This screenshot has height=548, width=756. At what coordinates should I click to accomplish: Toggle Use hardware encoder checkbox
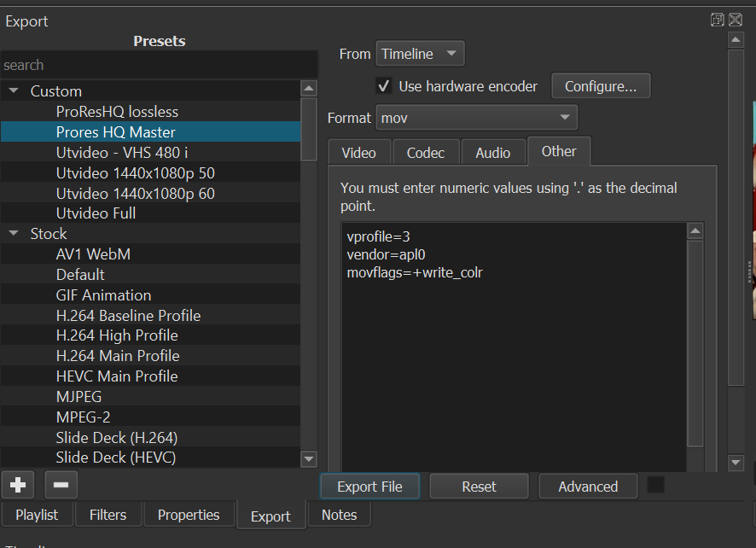click(x=384, y=86)
